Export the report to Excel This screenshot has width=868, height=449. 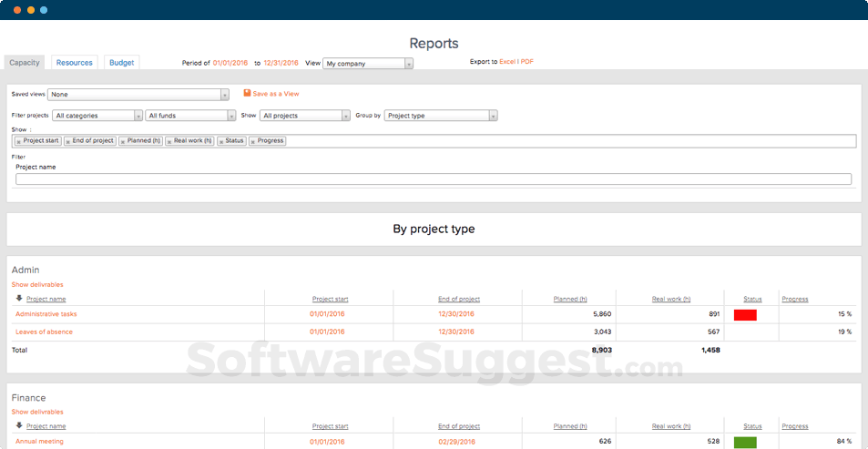507,62
